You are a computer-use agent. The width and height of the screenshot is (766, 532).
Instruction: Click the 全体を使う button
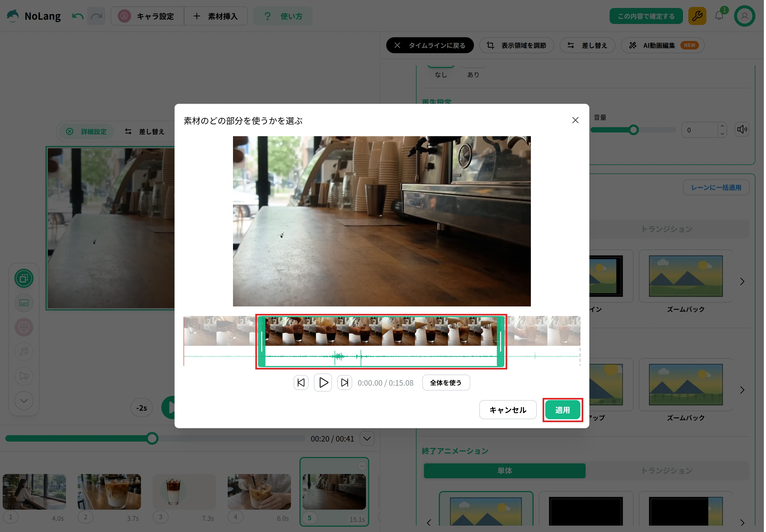click(446, 383)
